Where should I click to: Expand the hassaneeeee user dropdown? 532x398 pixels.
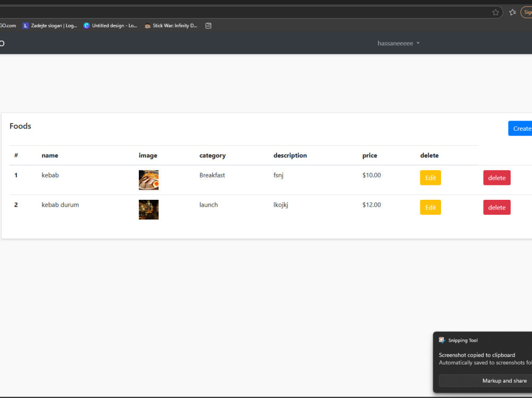coord(398,44)
